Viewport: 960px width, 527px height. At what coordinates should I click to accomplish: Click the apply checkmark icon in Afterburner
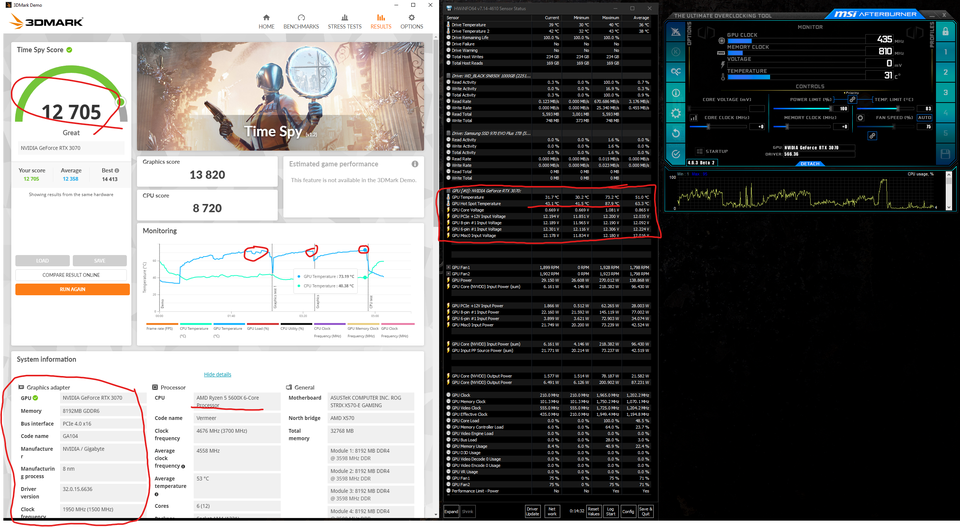676,154
